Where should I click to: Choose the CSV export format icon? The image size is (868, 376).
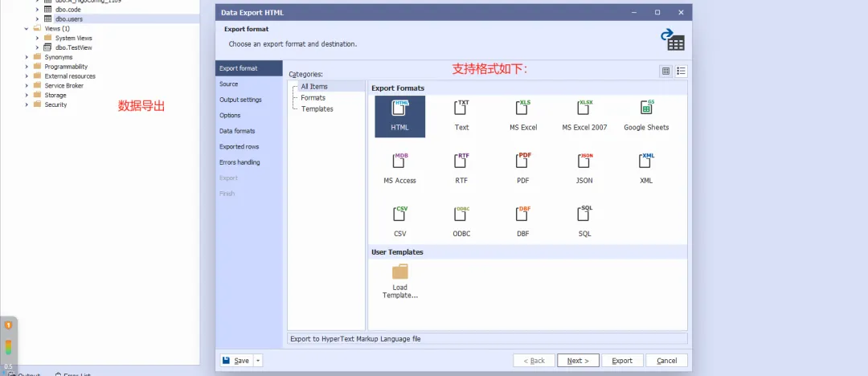[x=400, y=214]
